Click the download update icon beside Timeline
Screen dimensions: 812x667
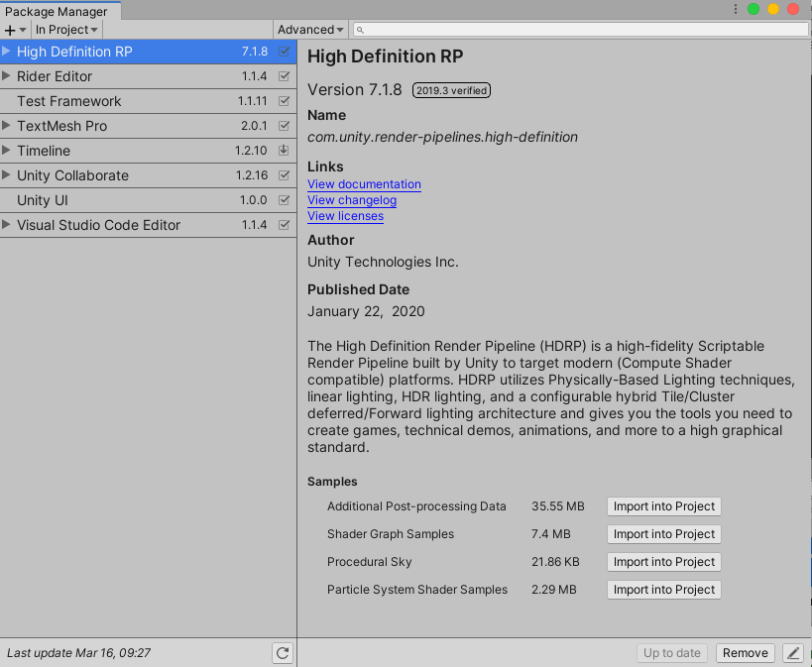[285, 151]
